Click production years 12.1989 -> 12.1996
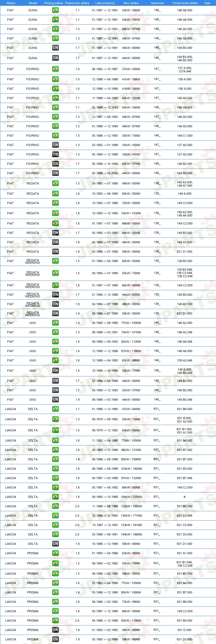Screen dimensions: 216x644 pyautogui.click(x=105, y=351)
